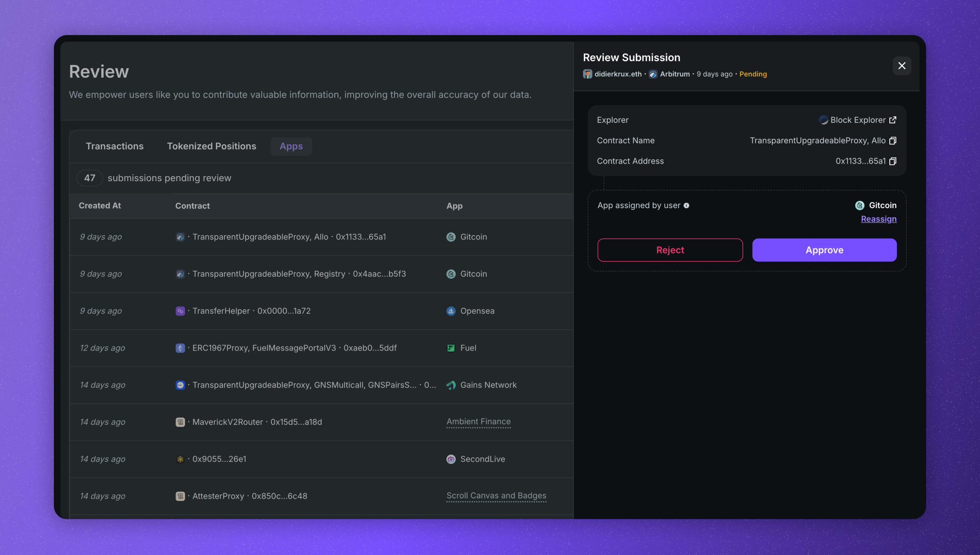980x555 pixels.
Task: Click the didierkrux.eth avatar icon
Action: 587,74
